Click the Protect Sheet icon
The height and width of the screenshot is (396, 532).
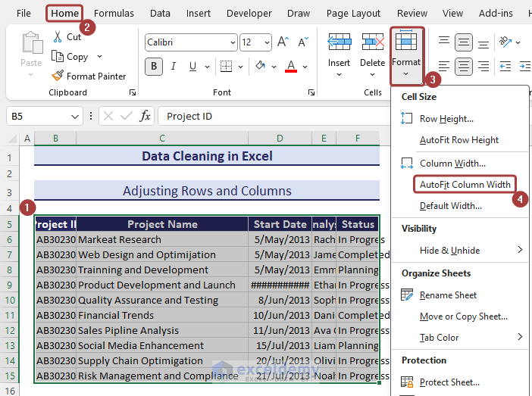click(x=407, y=382)
